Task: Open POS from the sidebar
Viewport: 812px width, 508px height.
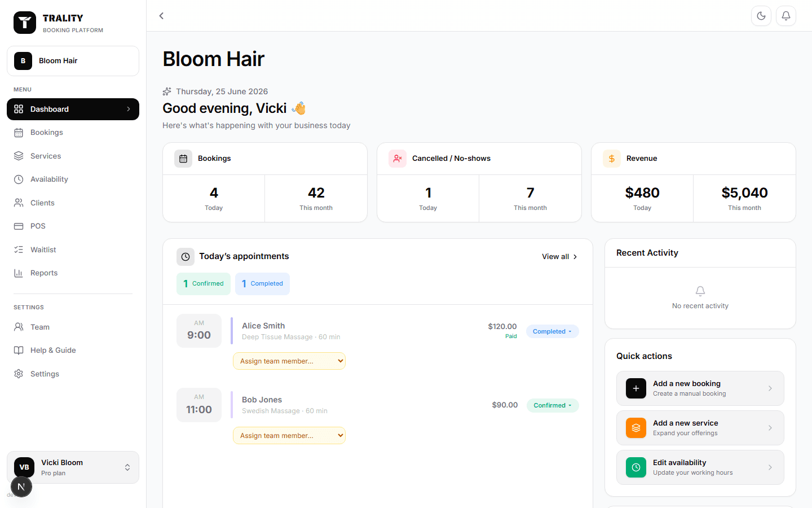Action: click(x=73, y=226)
